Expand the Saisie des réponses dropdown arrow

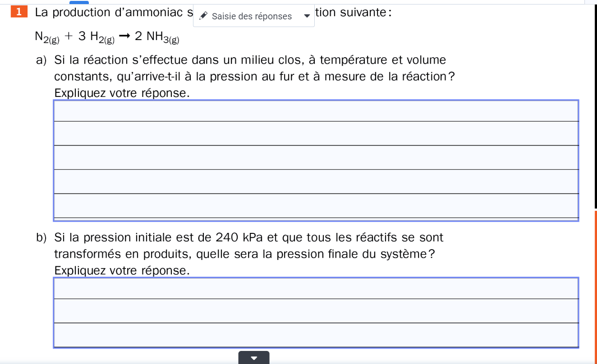click(307, 16)
